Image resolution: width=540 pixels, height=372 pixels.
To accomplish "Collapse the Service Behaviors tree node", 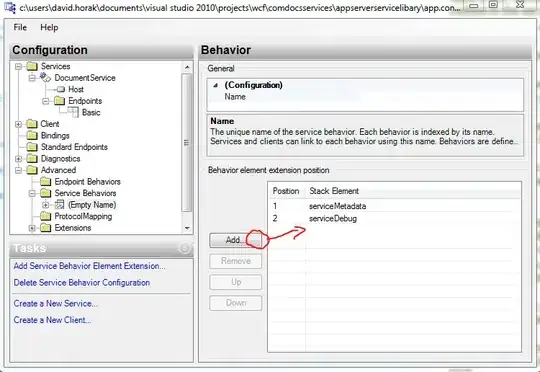I will [x=32, y=193].
